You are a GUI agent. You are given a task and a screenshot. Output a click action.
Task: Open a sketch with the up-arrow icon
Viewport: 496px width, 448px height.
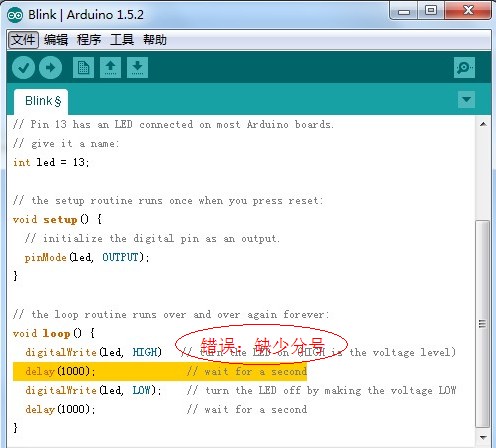point(110,68)
